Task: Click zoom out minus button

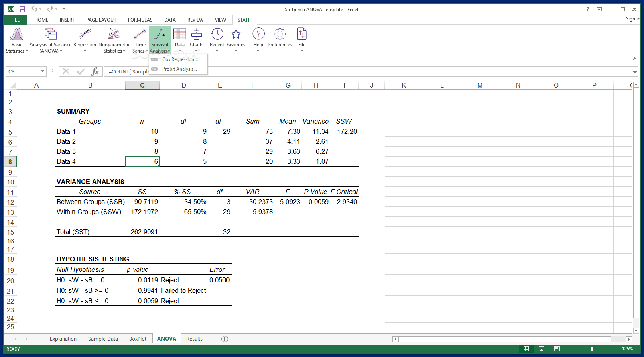Action: (x=567, y=349)
